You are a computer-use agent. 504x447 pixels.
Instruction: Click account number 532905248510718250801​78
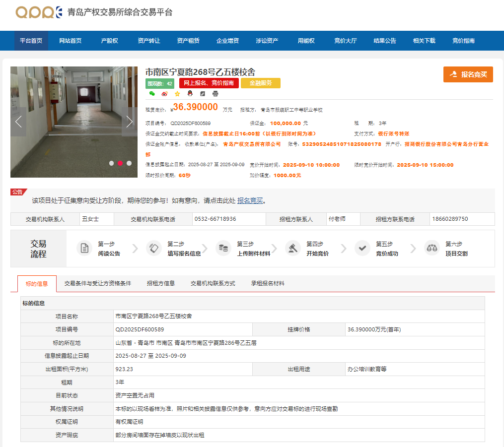(x=342, y=144)
